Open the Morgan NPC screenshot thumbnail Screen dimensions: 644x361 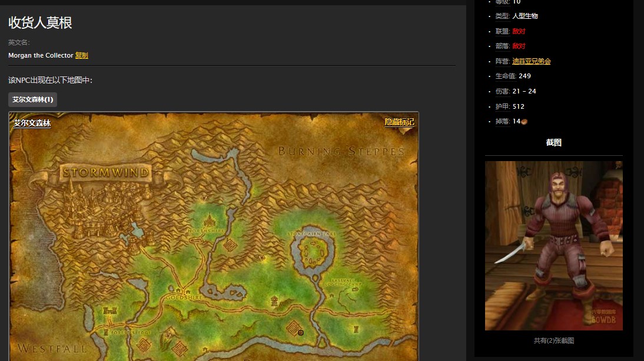click(x=553, y=246)
